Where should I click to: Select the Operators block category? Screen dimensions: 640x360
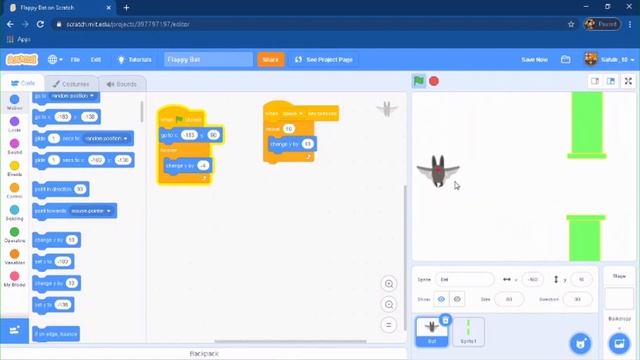pyautogui.click(x=14, y=235)
